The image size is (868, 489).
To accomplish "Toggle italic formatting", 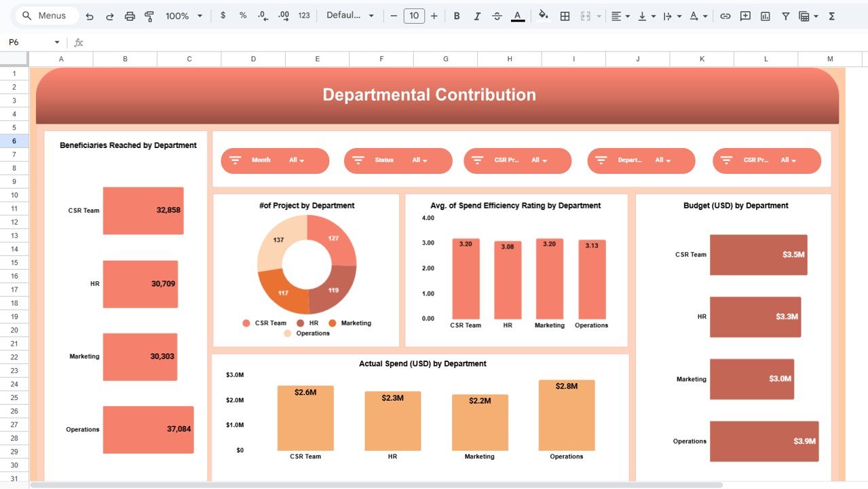I will click(476, 16).
